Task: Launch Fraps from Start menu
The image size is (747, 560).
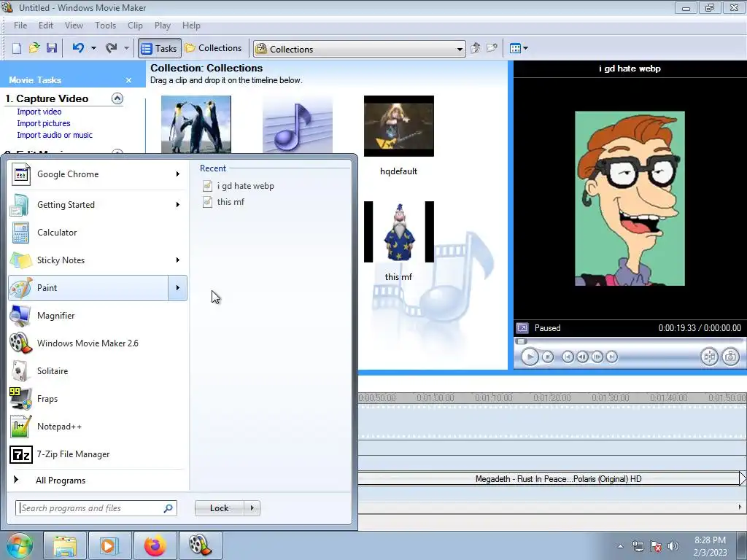Action: (98, 399)
